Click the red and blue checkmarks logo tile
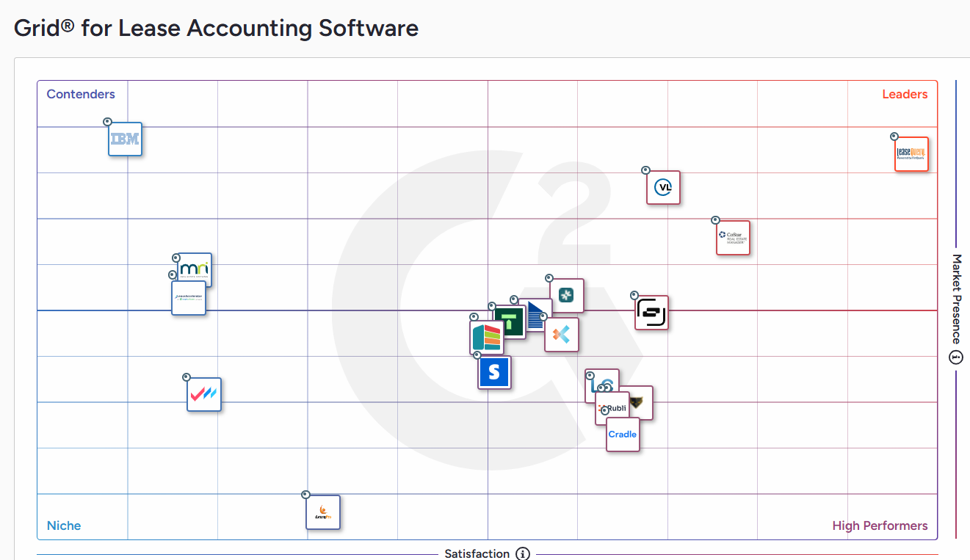The image size is (970, 560). 204,394
